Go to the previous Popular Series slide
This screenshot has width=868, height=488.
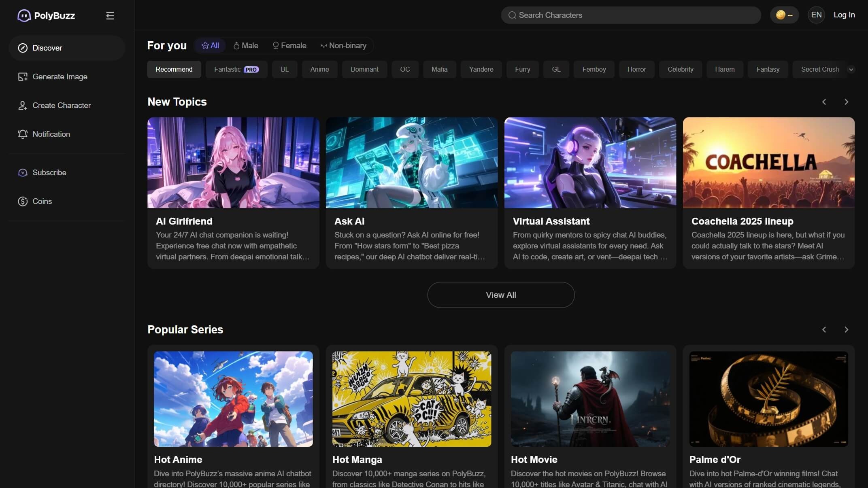pos(824,329)
